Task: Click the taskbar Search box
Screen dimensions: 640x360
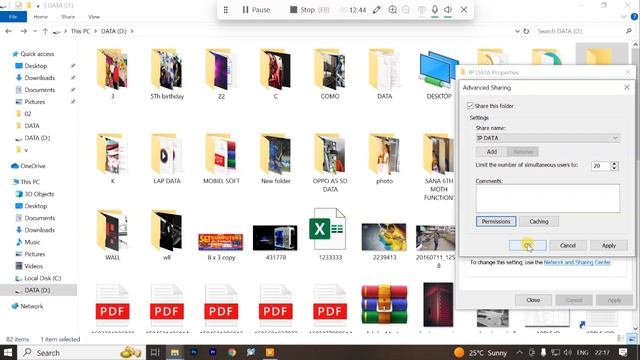Action: point(82,352)
